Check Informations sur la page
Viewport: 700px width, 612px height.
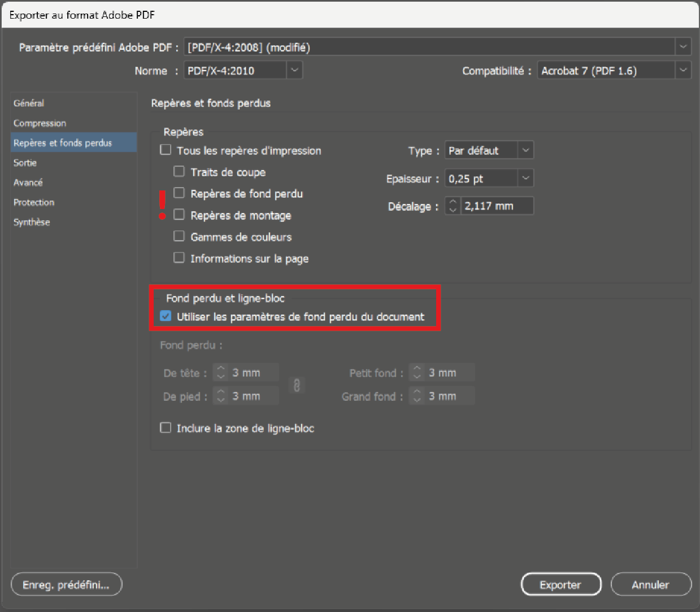179,258
